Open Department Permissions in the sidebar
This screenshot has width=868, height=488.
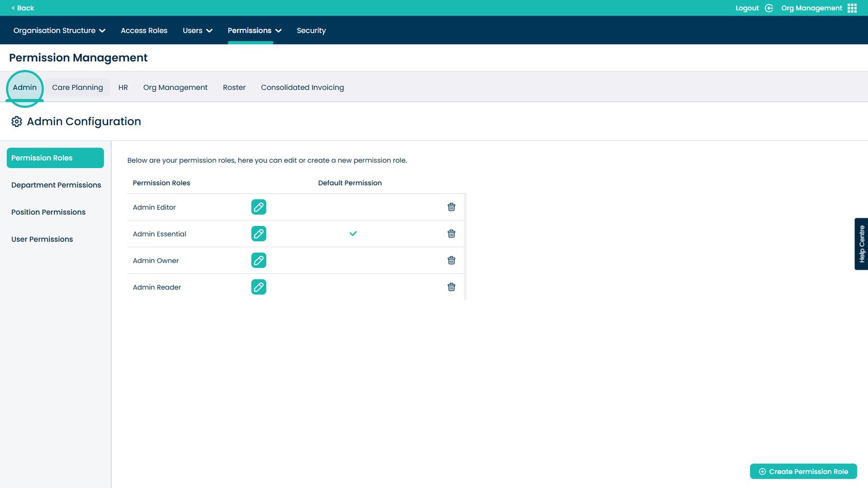pos(56,185)
